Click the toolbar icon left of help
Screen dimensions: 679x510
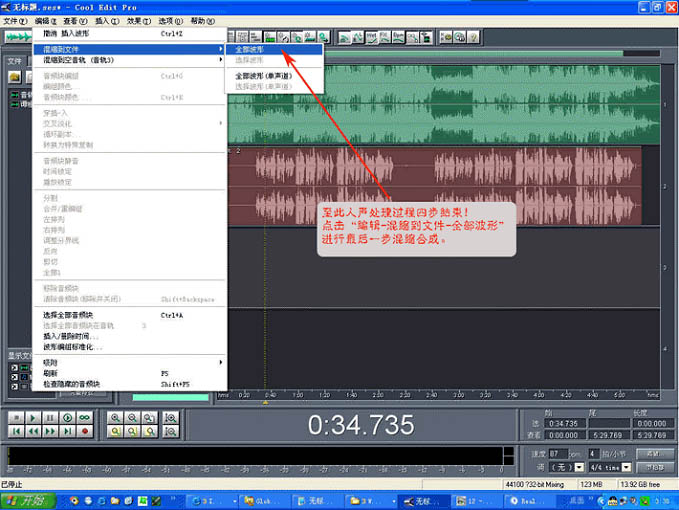click(460, 38)
